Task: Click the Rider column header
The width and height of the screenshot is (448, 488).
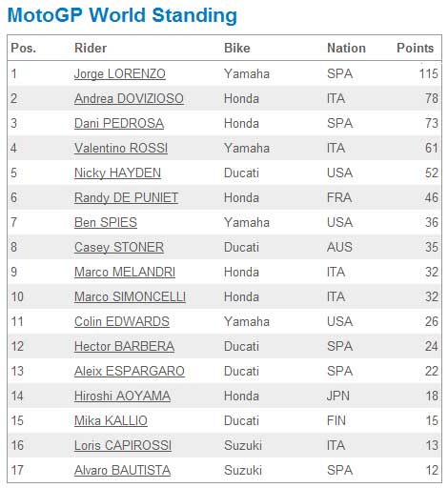Action: coord(91,48)
